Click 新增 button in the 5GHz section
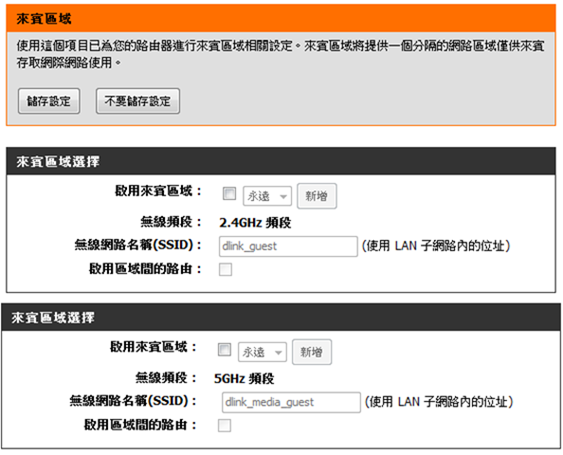Viewport: 563px width, 455px height. coord(312,352)
